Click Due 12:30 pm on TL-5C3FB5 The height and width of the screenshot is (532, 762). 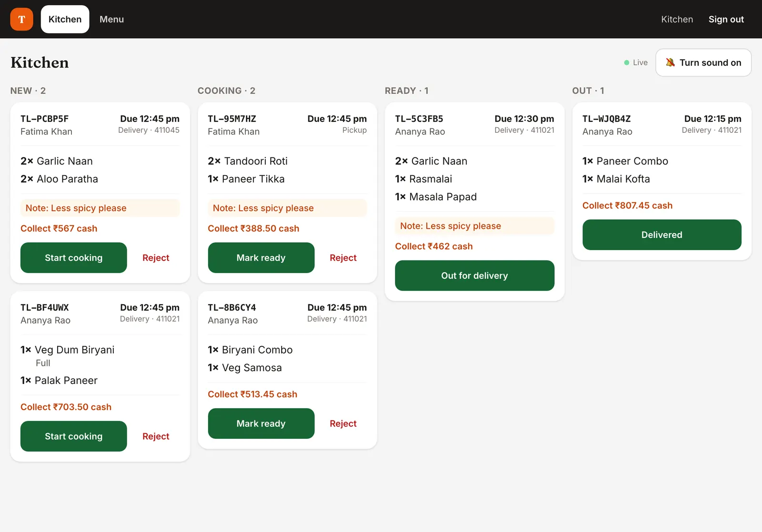tap(524, 118)
